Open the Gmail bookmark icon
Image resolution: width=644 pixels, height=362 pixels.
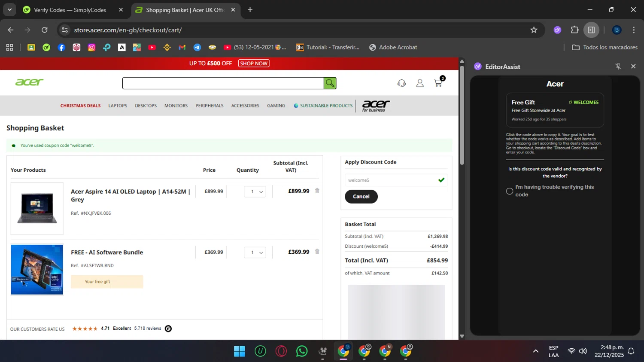click(182, 47)
